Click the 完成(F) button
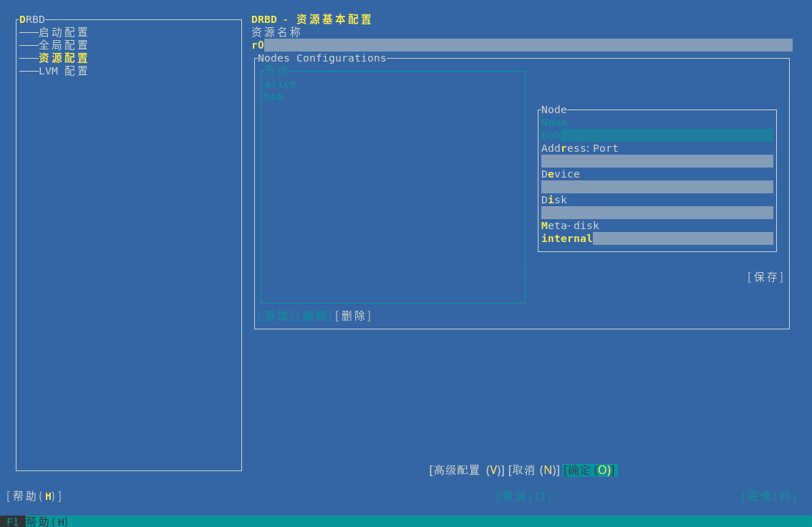The width and height of the screenshot is (812, 527). pyautogui.click(x=768, y=496)
